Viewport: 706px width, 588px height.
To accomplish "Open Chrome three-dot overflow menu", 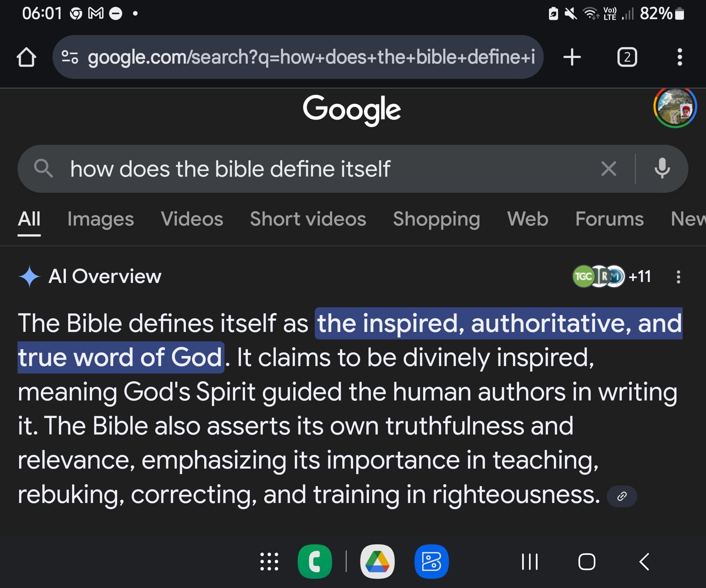I will [680, 57].
